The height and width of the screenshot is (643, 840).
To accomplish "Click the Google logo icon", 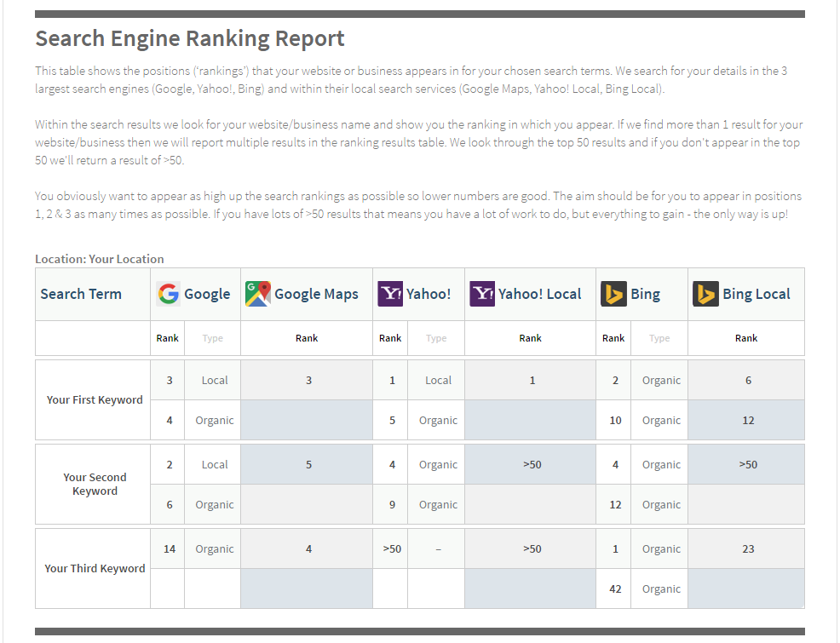I will (x=168, y=294).
